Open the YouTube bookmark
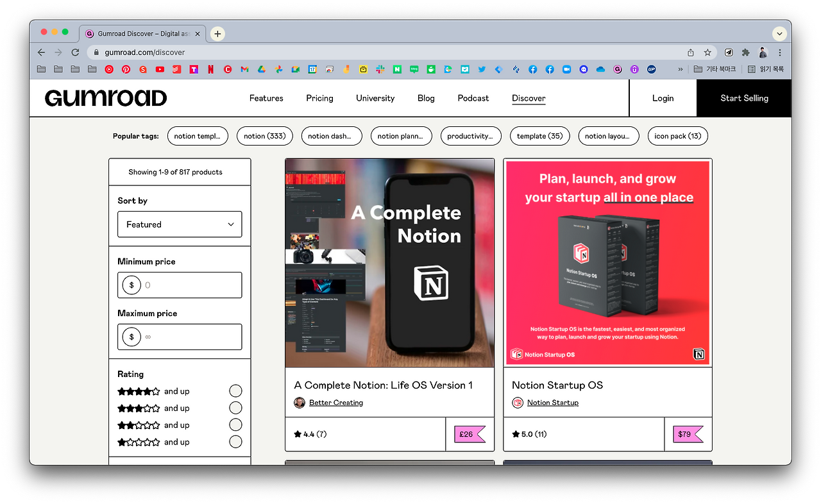 pyautogui.click(x=160, y=69)
